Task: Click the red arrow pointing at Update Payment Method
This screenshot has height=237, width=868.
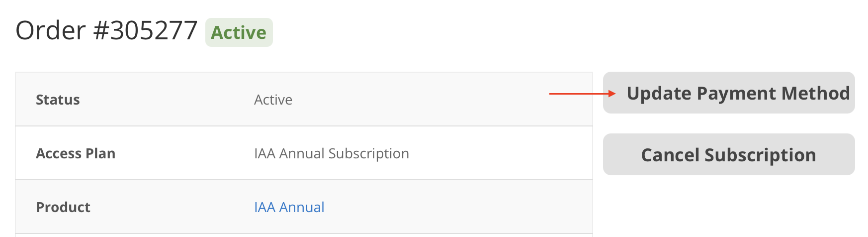Action: coord(582,94)
